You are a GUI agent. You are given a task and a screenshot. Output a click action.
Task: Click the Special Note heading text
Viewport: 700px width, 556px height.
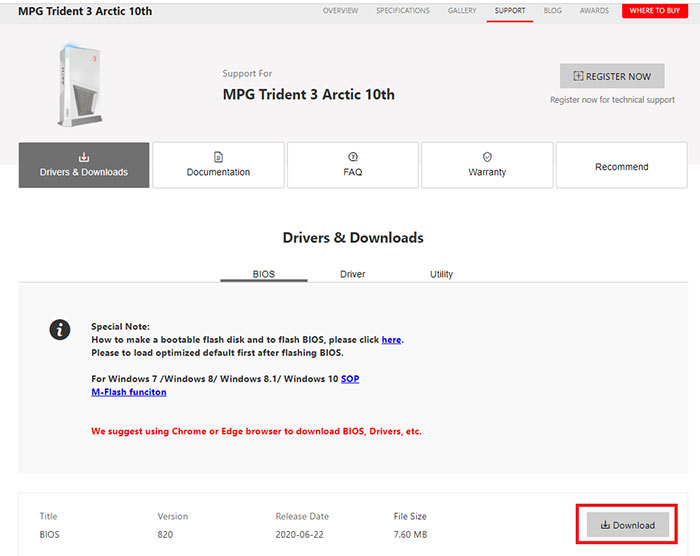tap(121, 326)
